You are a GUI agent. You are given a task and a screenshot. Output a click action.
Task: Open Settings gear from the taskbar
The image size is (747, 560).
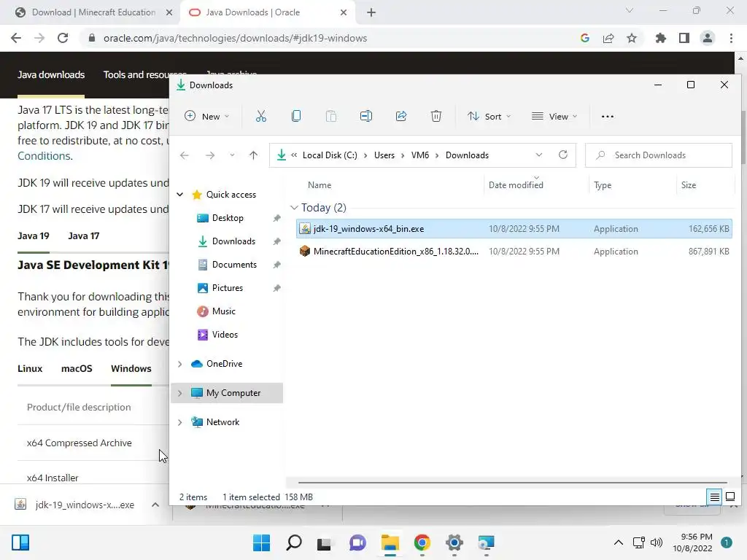click(x=454, y=542)
